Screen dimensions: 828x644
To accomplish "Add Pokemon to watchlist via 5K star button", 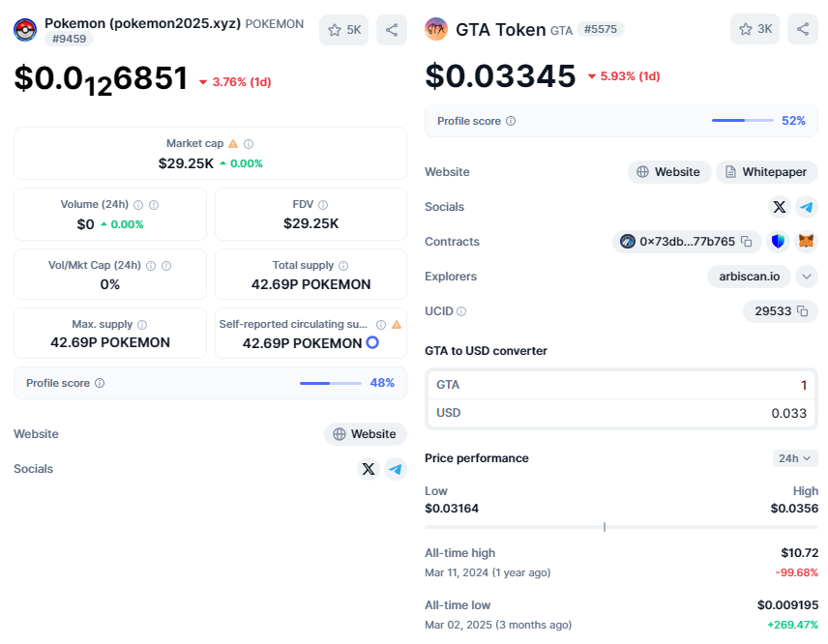I will [343, 30].
